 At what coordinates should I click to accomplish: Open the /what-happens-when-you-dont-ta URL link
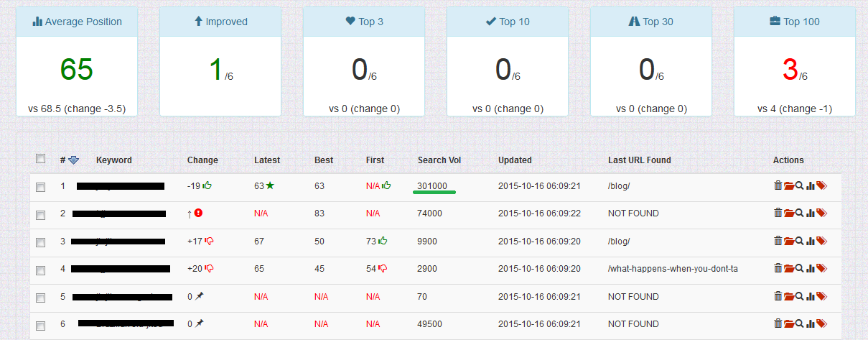coord(673,269)
